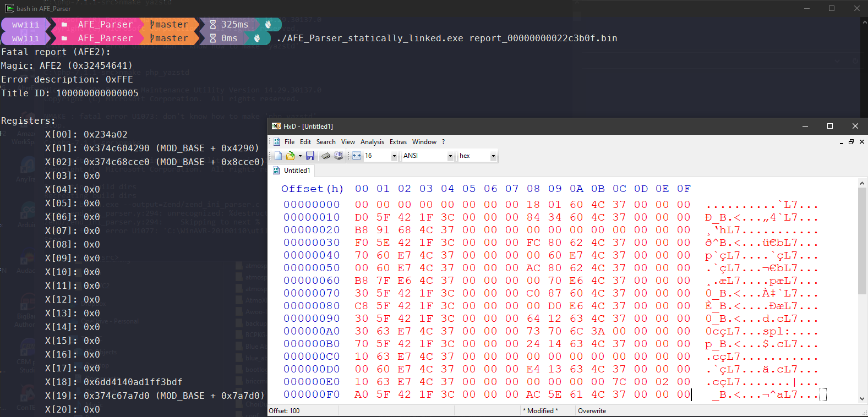Click column header 0F in hex view
Image resolution: width=868 pixels, height=417 pixels.
tap(684, 189)
